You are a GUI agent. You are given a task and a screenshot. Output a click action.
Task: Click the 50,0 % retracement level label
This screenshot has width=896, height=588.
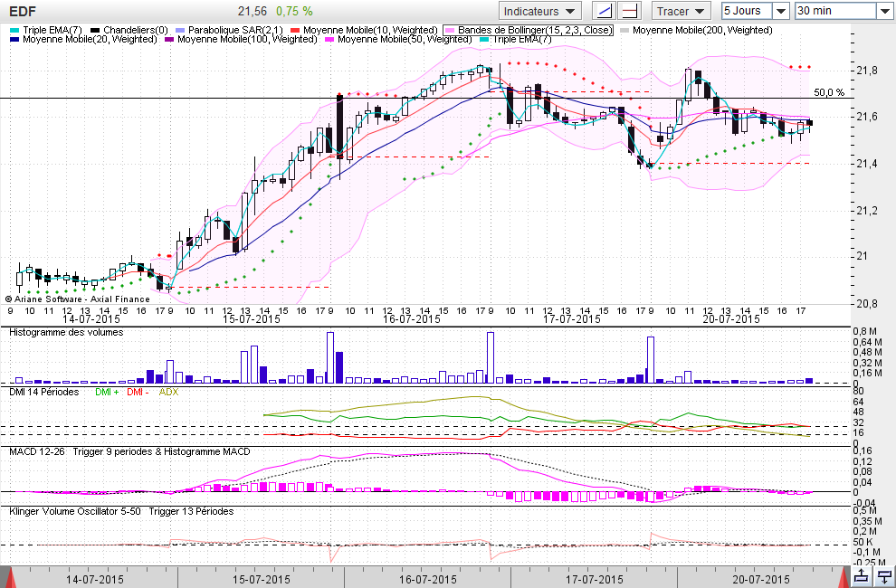tap(828, 92)
